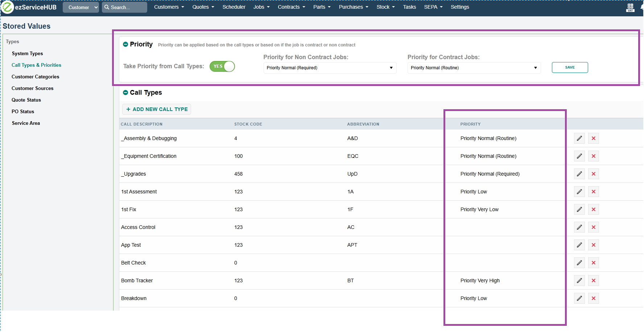Delete the _Equipment Certification call type
This screenshot has width=644, height=332.
click(593, 156)
